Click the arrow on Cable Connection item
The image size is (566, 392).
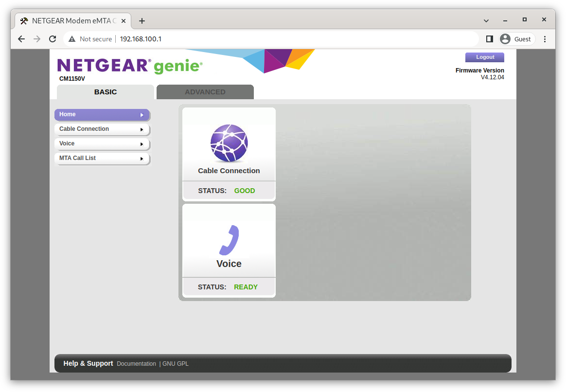142,129
